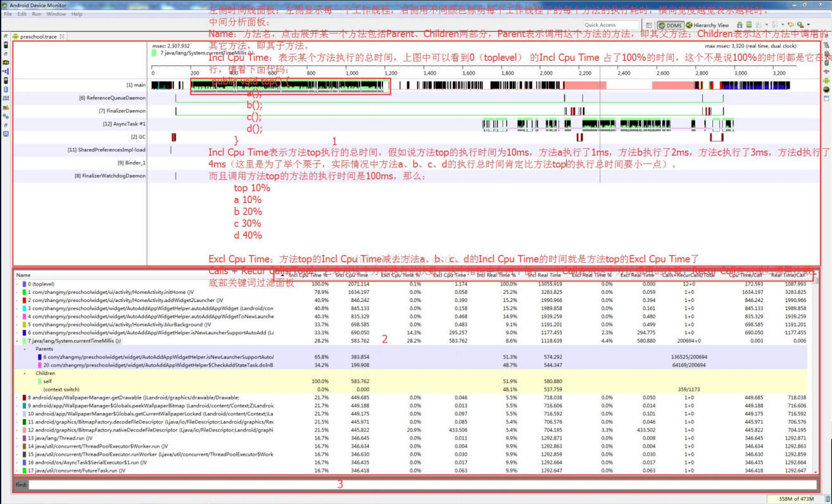Viewport: 832px width, 504px height.
Task: Click the green swatch beside 1 HomeActivity.initHome
Action: pyautogui.click(x=23, y=293)
